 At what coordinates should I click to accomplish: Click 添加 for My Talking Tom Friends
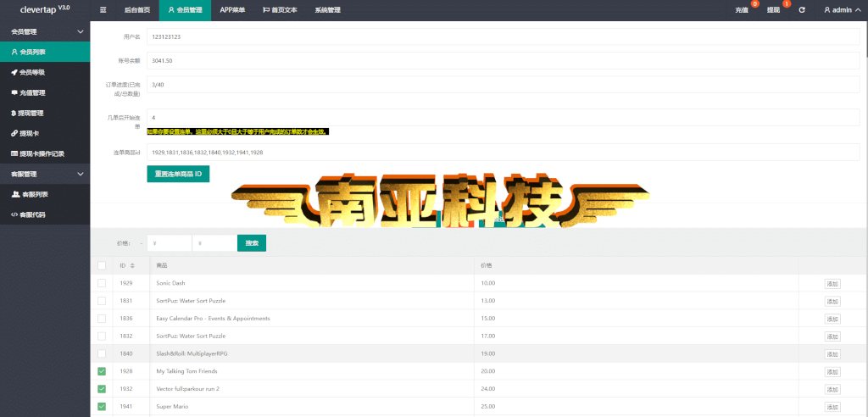pos(832,371)
